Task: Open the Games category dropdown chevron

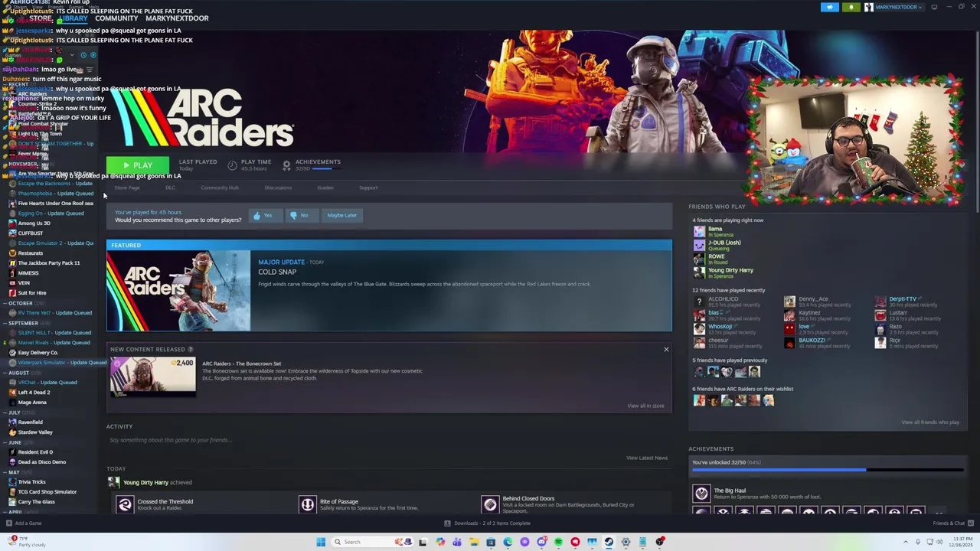Action: (72, 55)
